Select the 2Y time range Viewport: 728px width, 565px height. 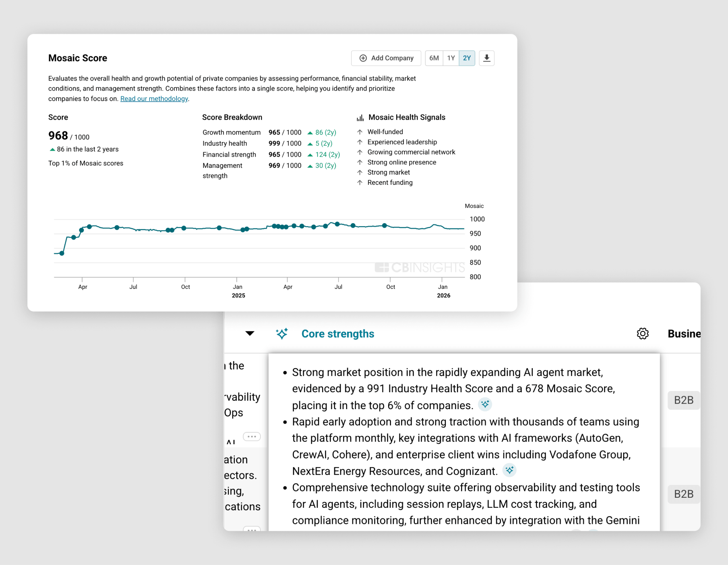click(467, 58)
